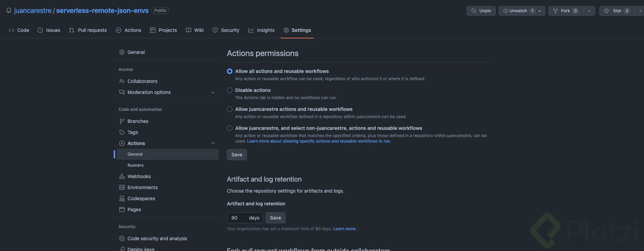Open the Projects tab

[x=163, y=30]
